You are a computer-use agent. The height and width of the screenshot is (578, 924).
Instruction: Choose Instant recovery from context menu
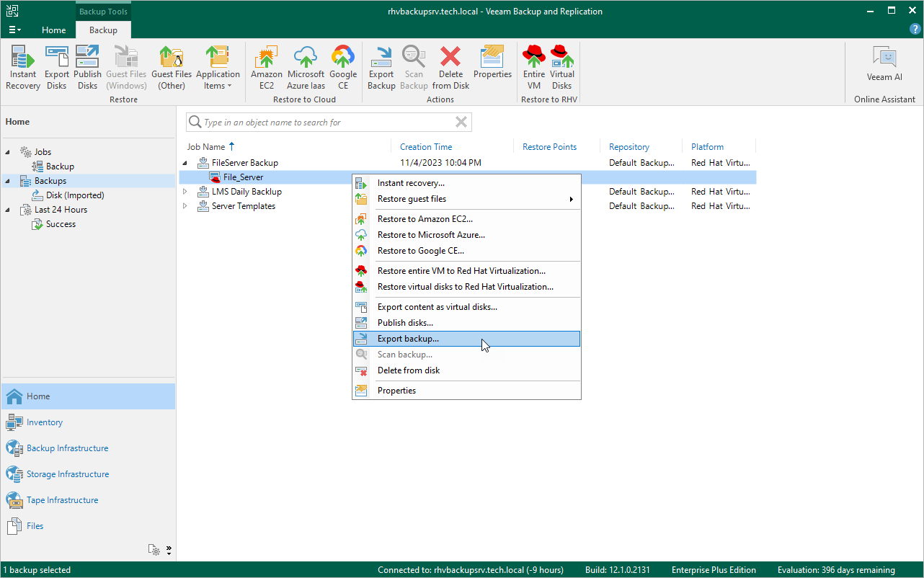tap(466, 183)
